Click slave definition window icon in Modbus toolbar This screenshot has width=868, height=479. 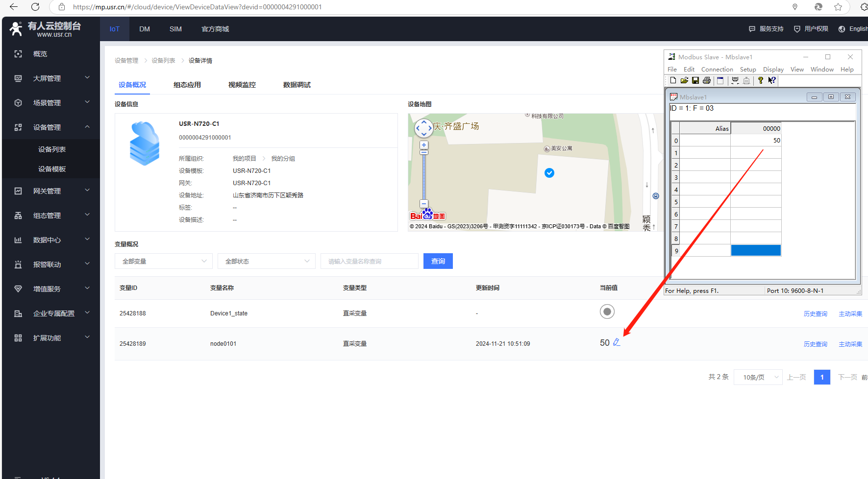pyautogui.click(x=720, y=80)
